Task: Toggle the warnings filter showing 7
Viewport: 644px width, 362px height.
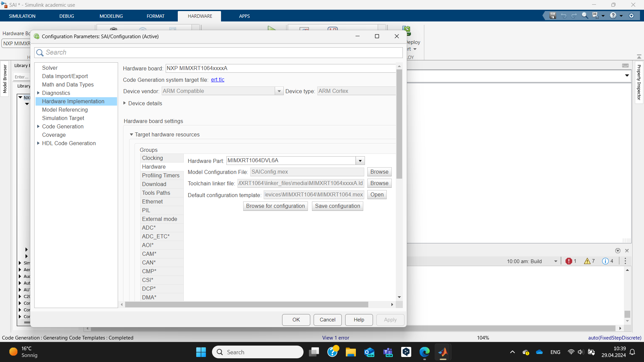Action: tap(589, 261)
